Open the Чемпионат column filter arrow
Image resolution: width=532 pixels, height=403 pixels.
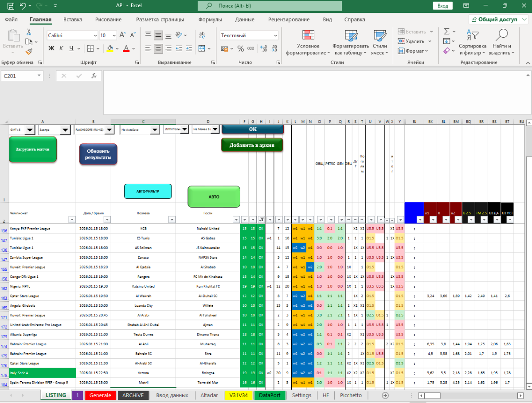pyautogui.click(x=72, y=219)
